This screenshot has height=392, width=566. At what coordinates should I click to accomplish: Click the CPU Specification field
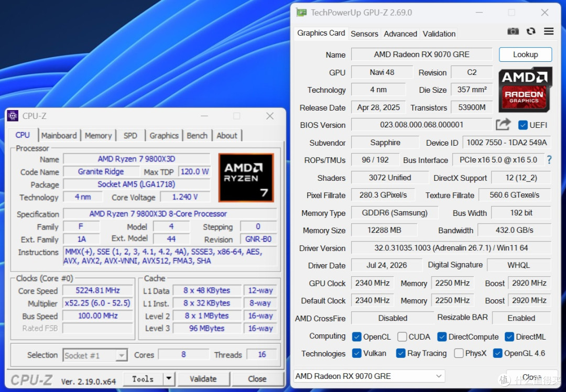click(170, 214)
